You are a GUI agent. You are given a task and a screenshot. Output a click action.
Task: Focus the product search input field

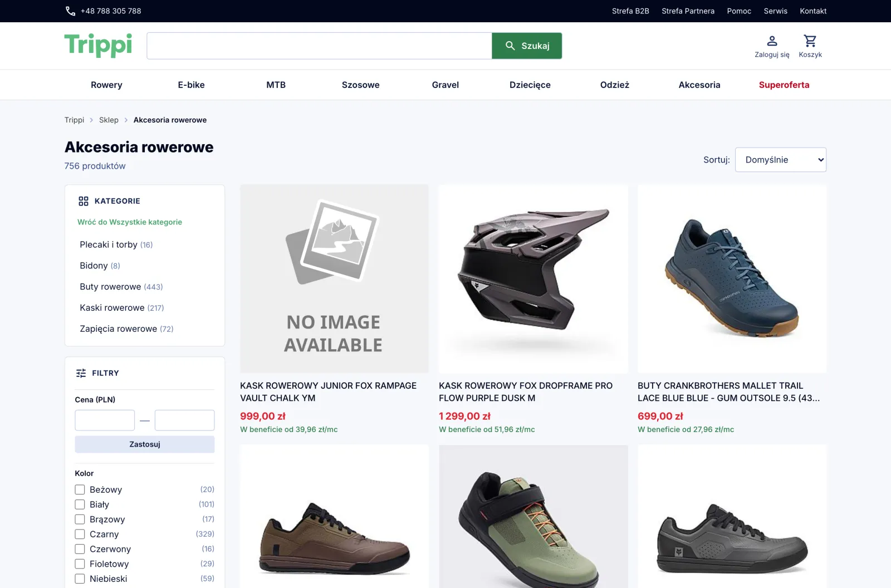click(x=319, y=46)
